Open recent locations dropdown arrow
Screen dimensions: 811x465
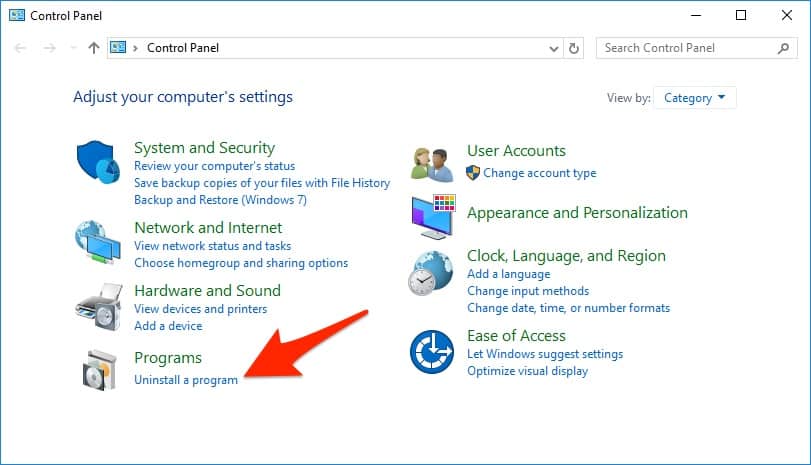pos(73,48)
